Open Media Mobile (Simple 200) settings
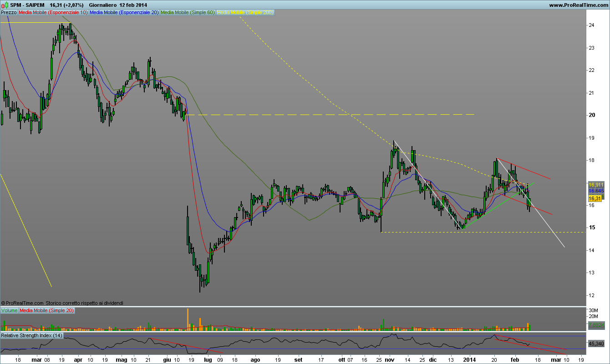 245,13
